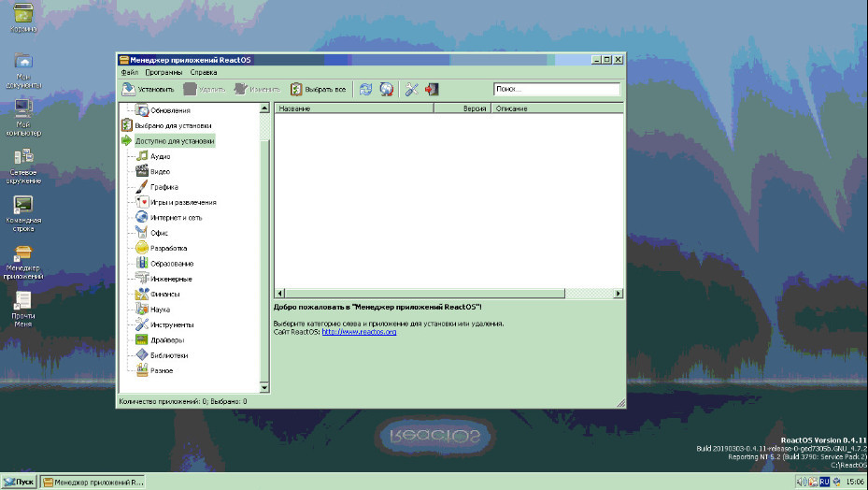Click Сетевое окружение desktop icon
This screenshot has width=868, height=490.
[x=23, y=166]
